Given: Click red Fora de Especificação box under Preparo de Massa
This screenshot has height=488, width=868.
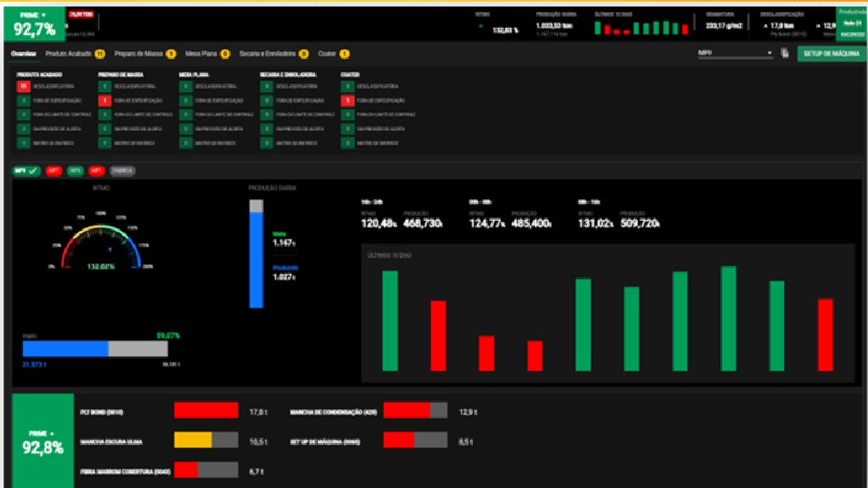Looking at the screenshot, I should (x=104, y=100).
